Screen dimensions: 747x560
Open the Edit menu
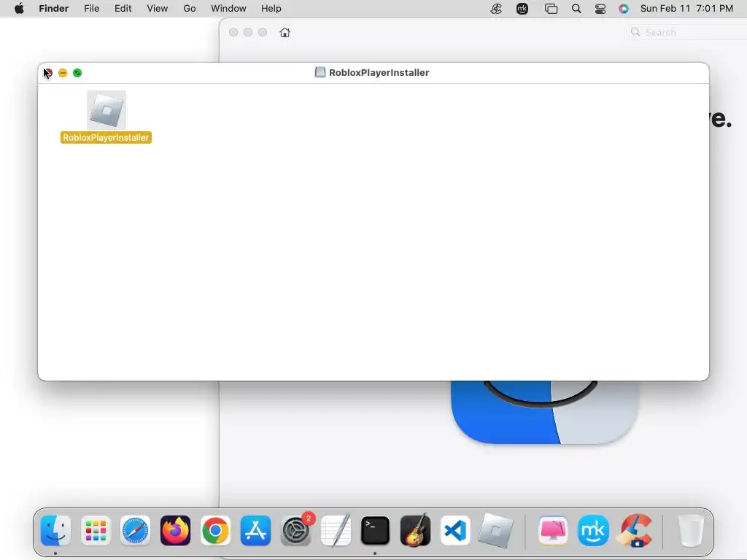(123, 9)
